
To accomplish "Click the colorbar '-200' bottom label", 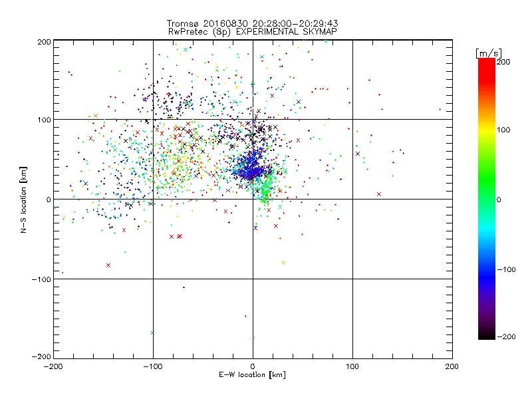I will 506,336.
